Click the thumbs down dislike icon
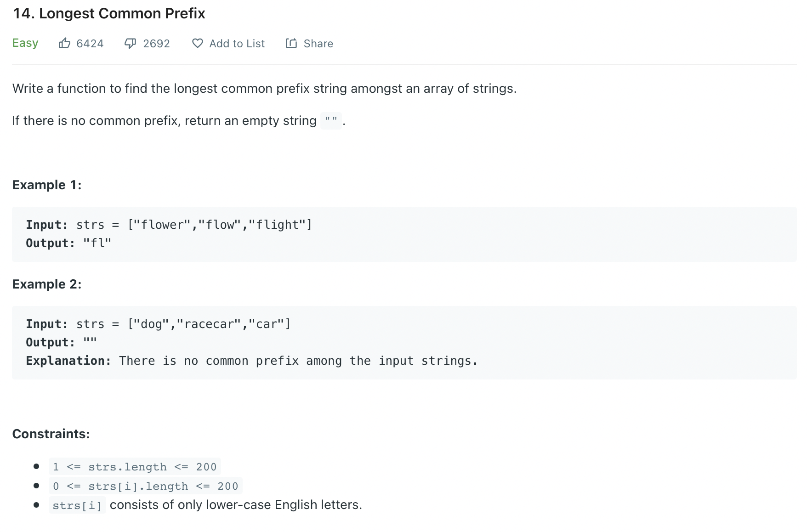The width and height of the screenshot is (807, 532). (131, 43)
